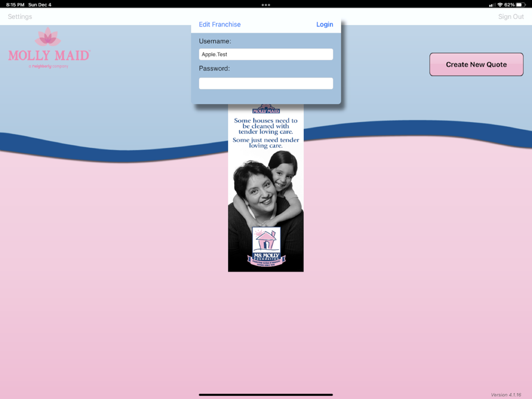This screenshot has height=399, width=532.
Task: Tap the 8:15 PM clock in status bar
Action: pos(15,5)
